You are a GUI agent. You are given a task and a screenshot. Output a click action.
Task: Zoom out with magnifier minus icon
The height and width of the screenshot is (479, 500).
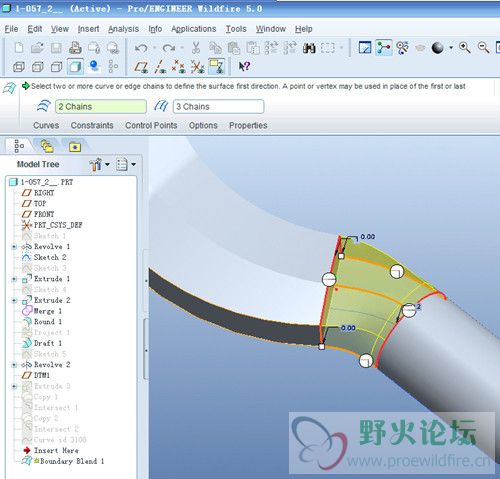coord(483,48)
